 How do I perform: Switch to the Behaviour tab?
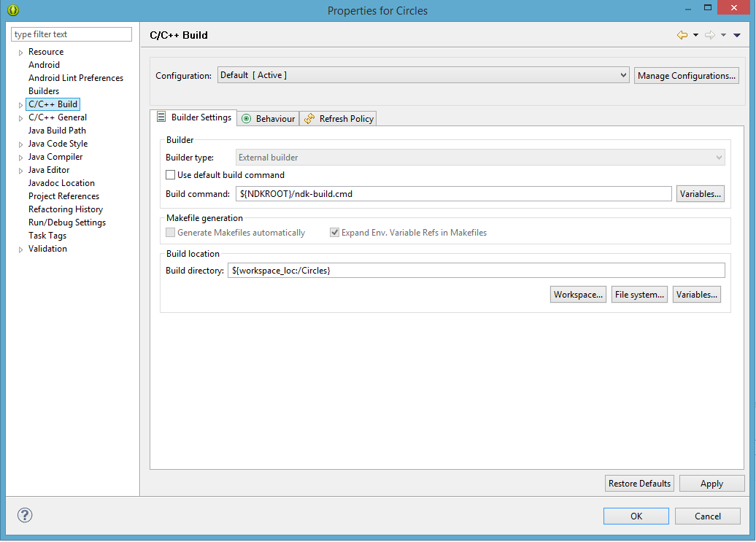[268, 118]
